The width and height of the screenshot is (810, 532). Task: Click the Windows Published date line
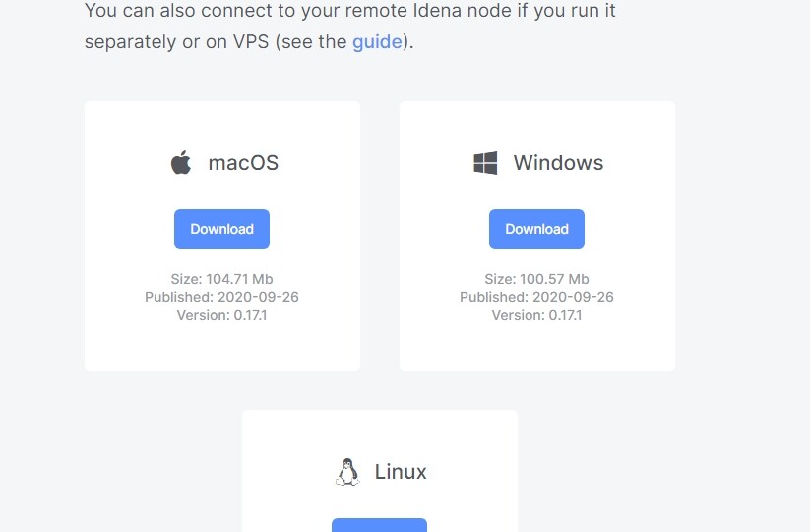(536, 297)
